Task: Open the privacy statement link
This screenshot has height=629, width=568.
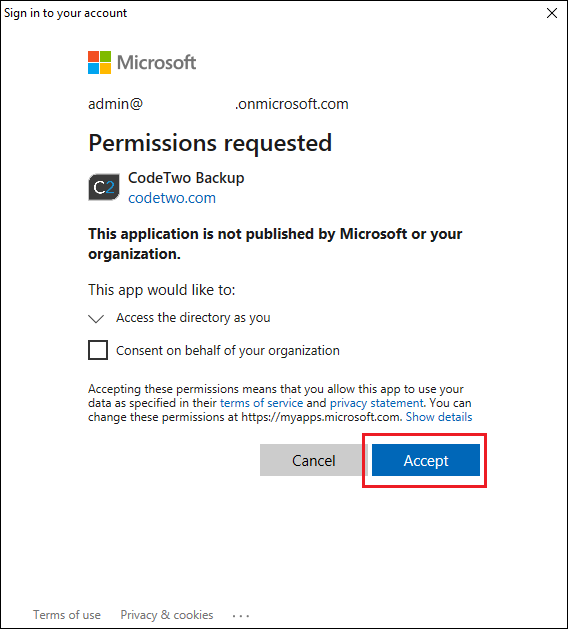Action: [376, 403]
